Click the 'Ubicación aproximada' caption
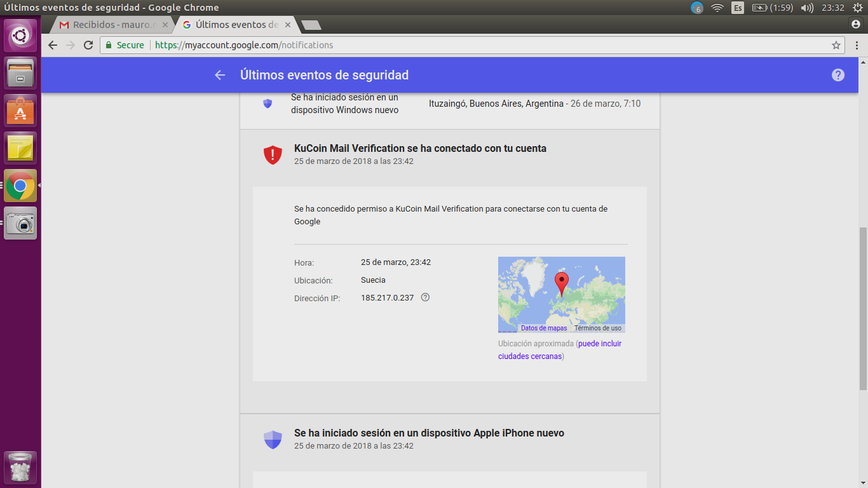 click(536, 343)
